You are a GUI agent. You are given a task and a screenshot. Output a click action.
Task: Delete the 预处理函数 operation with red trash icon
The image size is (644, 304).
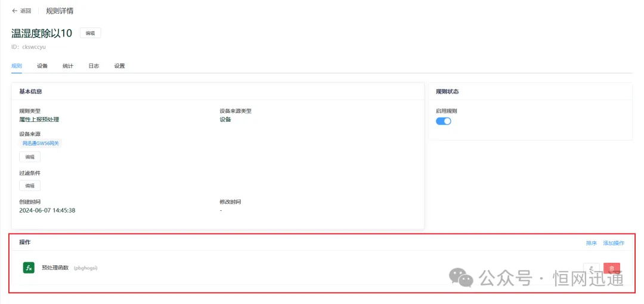pos(611,269)
